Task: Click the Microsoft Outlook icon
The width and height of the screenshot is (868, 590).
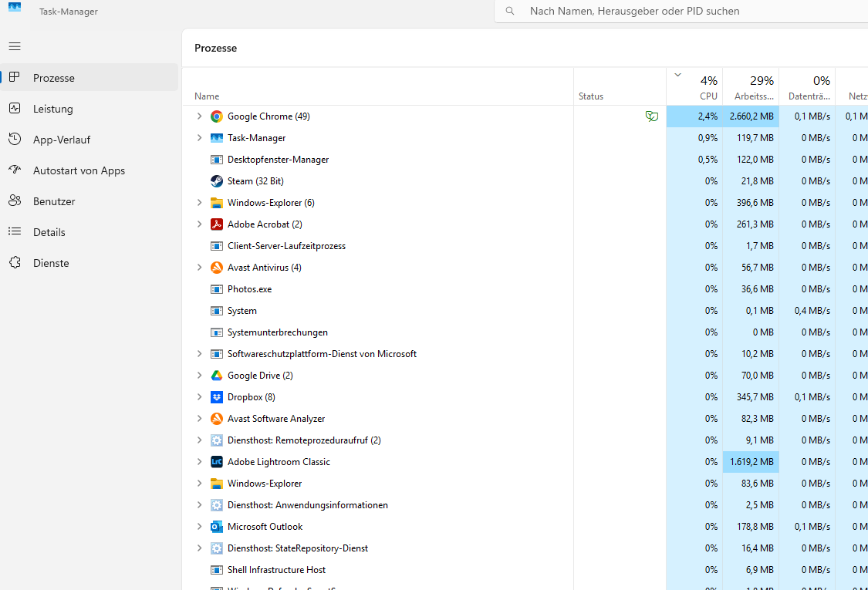Action: tap(217, 526)
